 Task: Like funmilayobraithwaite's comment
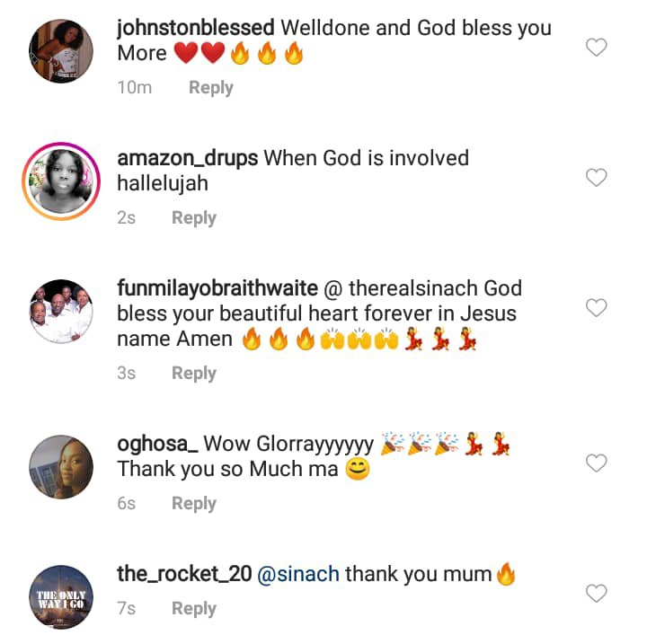point(597,308)
